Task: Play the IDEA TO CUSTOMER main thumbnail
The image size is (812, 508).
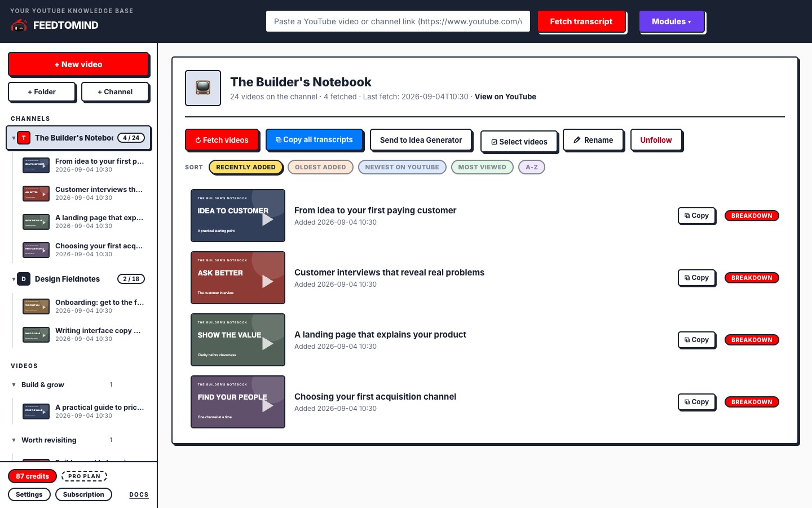Action: [238, 216]
